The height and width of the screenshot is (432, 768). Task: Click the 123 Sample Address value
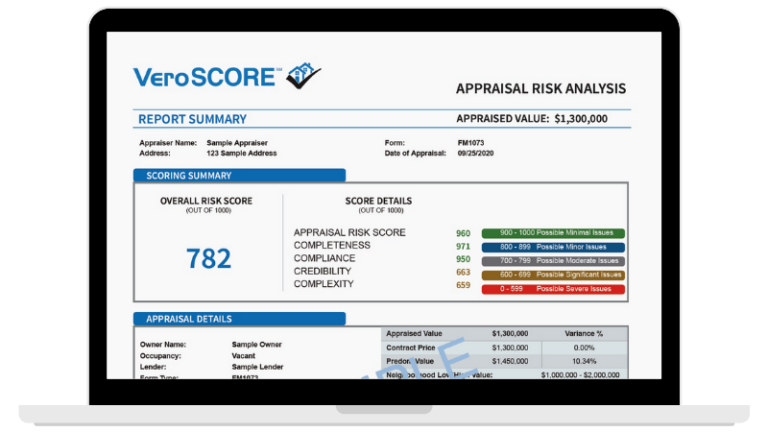pyautogui.click(x=241, y=153)
